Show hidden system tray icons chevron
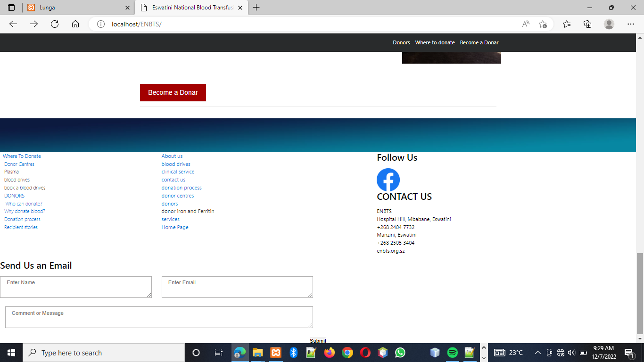644x362 pixels. 537,353
